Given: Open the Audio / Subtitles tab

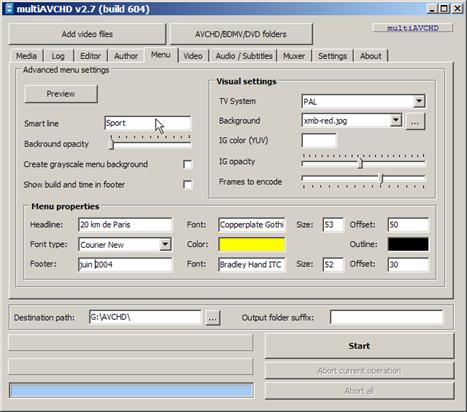Looking at the screenshot, I should point(244,56).
